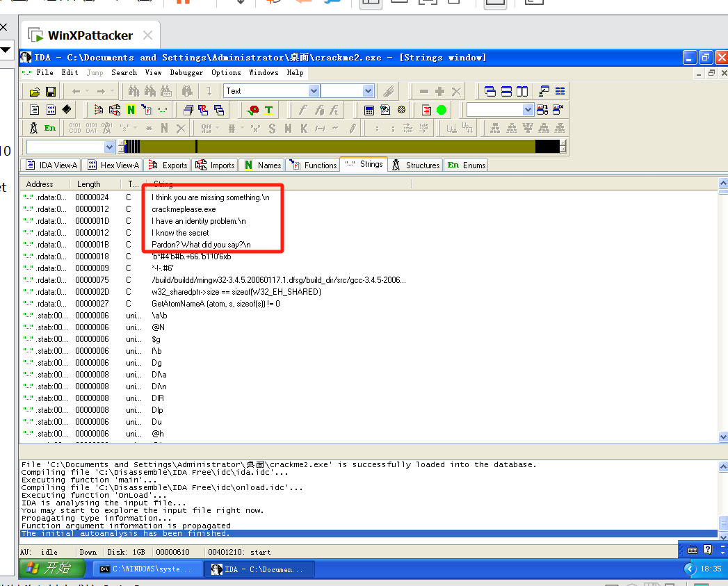Click the Functions window toolbar icon
728x586 pixels.
tap(147, 110)
